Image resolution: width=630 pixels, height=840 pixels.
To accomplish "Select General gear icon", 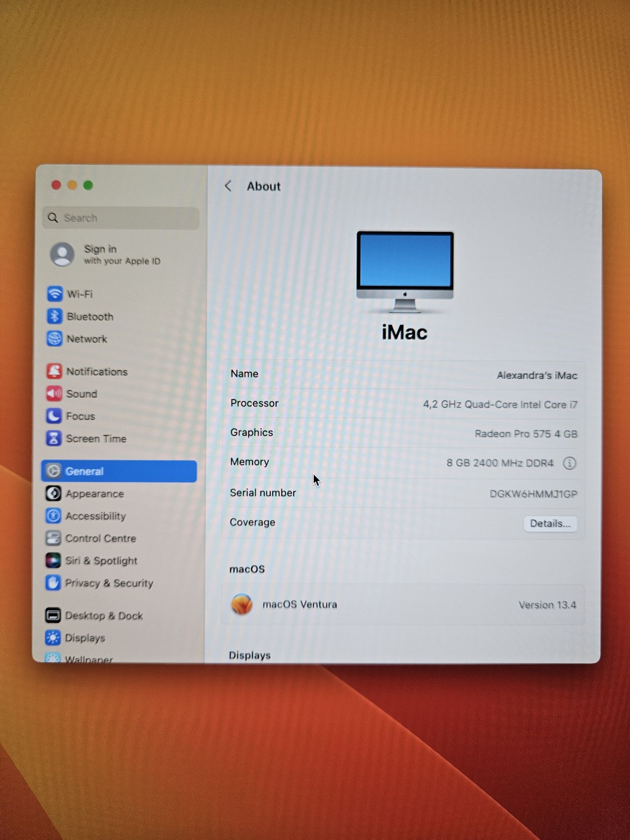I will coord(53,471).
